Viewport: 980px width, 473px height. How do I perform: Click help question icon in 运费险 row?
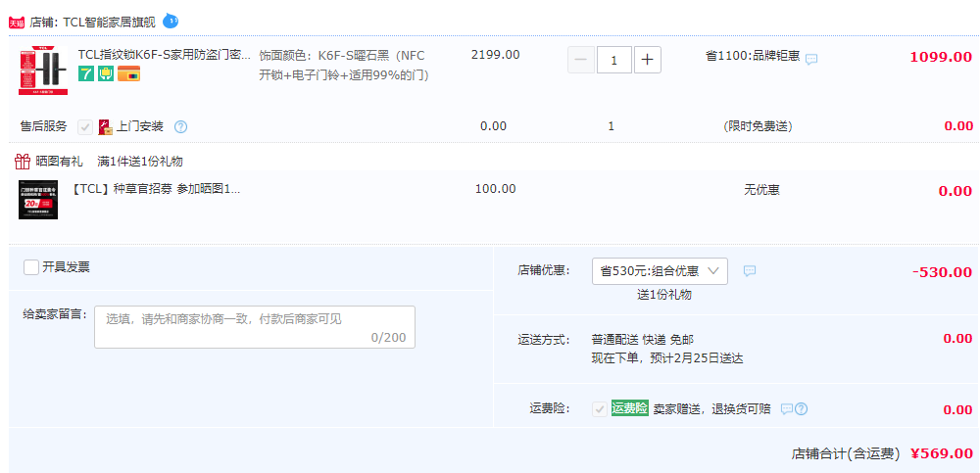point(801,409)
